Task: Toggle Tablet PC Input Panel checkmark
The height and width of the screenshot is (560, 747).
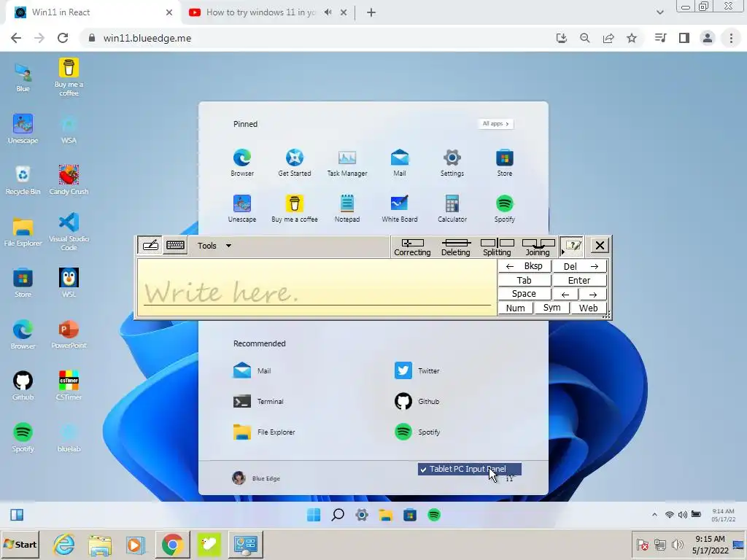Action: [x=469, y=469]
